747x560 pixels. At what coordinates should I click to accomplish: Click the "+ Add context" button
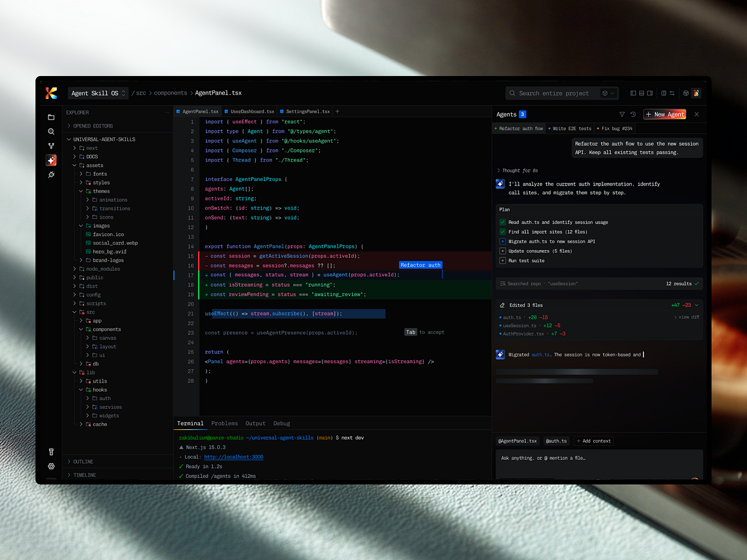tap(594, 441)
